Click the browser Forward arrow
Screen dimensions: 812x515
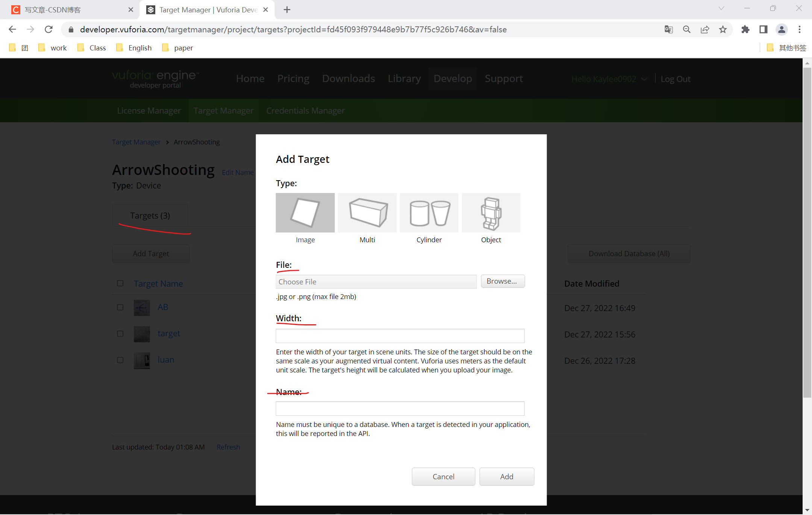pos(30,29)
